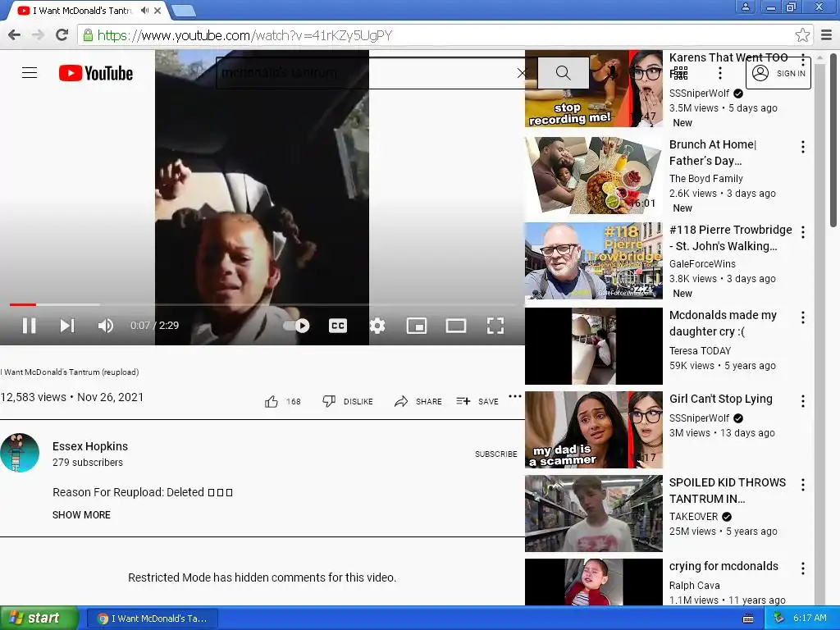
Task: Open Essex Hopkins channel avatar
Action: tap(20, 453)
